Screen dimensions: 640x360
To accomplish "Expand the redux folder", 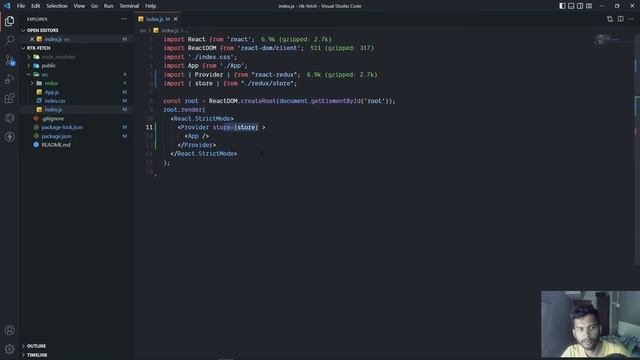I will point(51,83).
